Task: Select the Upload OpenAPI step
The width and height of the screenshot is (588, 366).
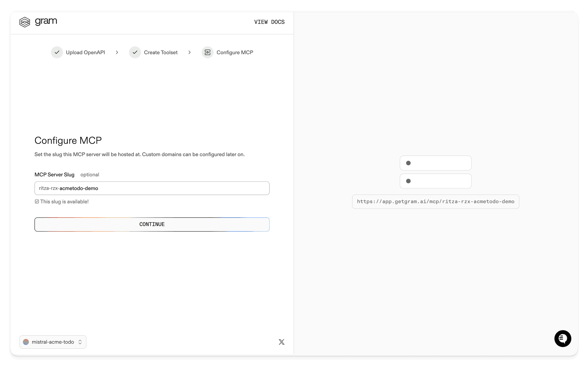Action: 85,52
